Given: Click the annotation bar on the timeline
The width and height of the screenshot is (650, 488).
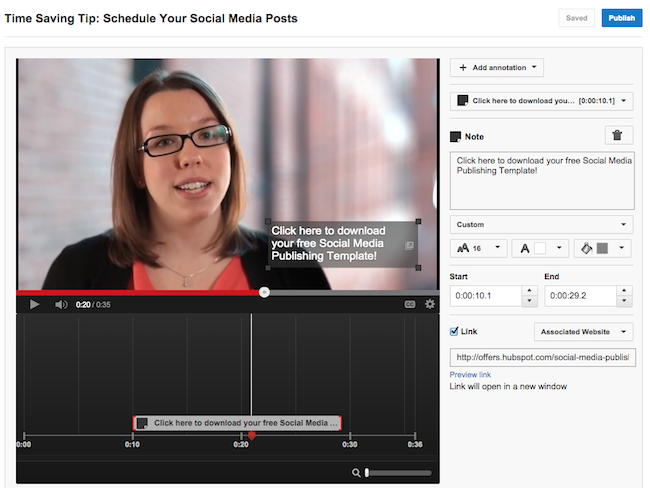Looking at the screenshot, I should (237, 423).
